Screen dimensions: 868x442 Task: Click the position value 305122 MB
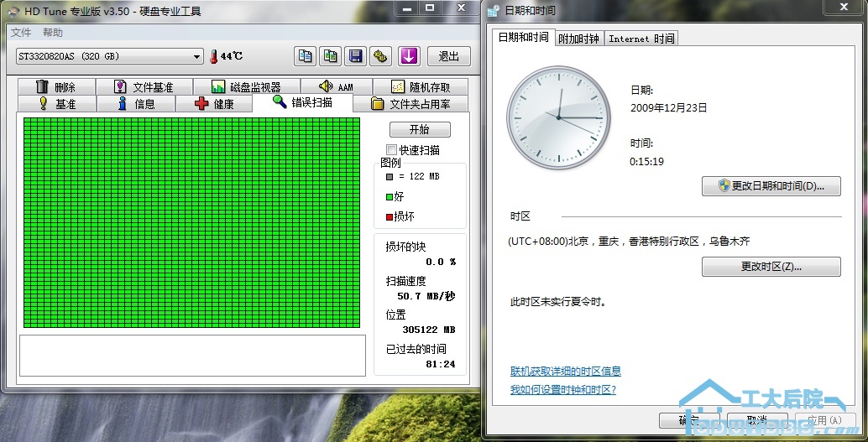pos(429,330)
